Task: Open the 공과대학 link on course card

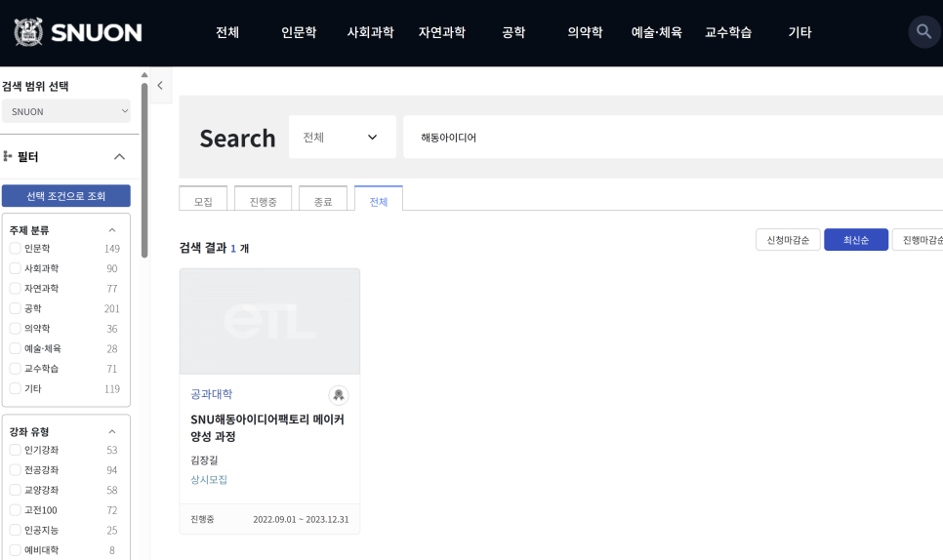Action: [212, 394]
